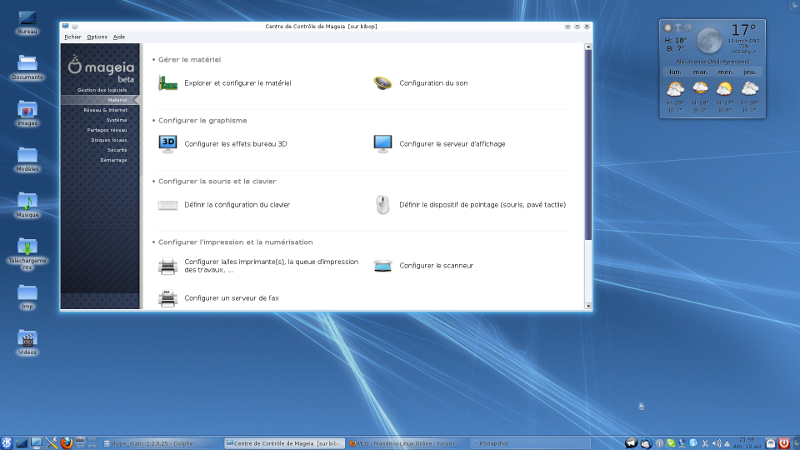Select Sécurité category in sidebar

[x=117, y=150]
